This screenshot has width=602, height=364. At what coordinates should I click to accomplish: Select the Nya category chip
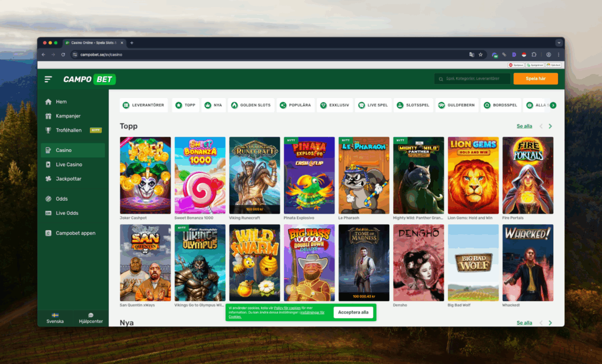213,105
